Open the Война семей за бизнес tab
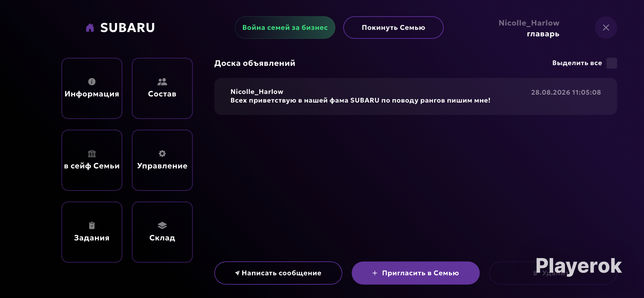644x298 pixels. [x=285, y=28]
